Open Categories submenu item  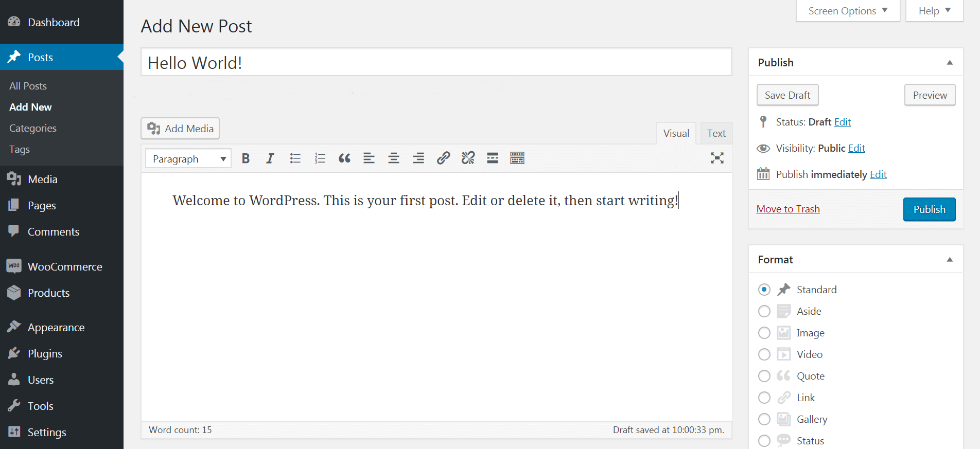(x=33, y=128)
